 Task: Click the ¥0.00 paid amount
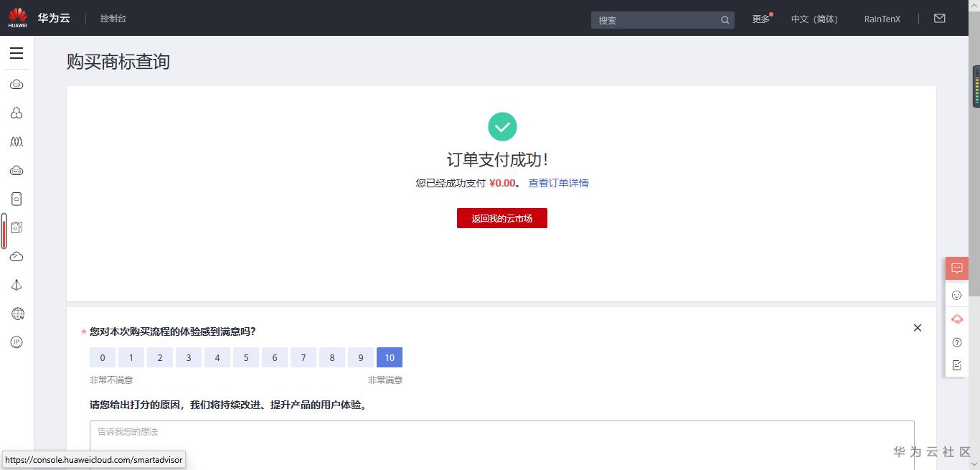(x=502, y=183)
